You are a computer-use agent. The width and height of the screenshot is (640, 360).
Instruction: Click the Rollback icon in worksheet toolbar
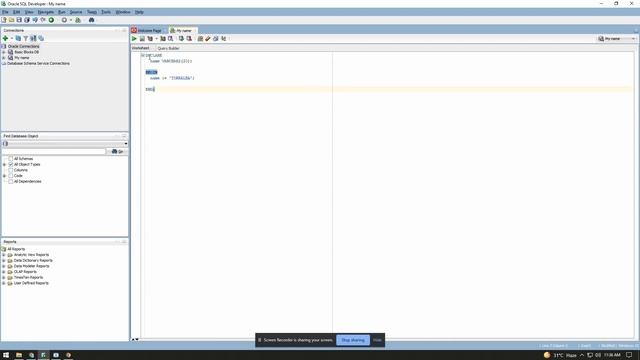189,39
